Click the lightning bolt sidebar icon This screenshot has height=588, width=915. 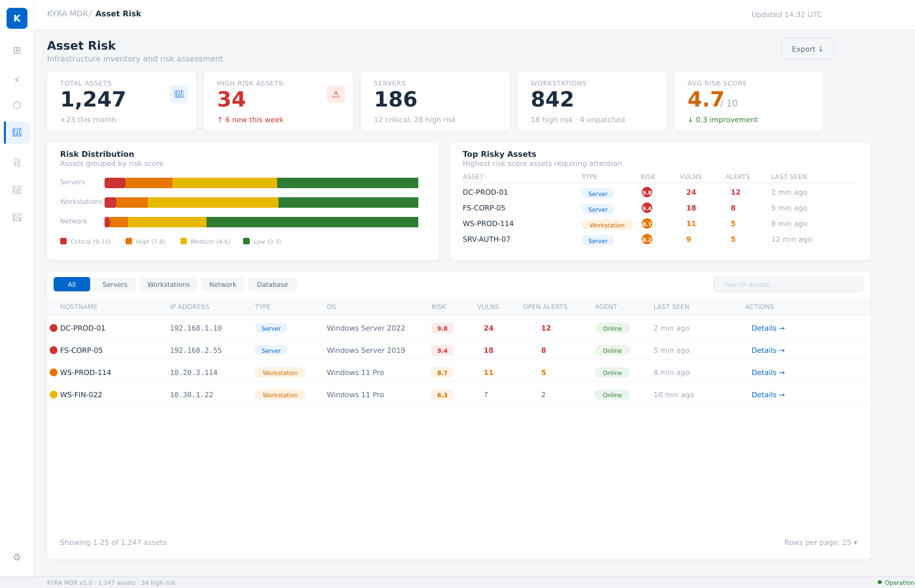[x=17, y=80]
